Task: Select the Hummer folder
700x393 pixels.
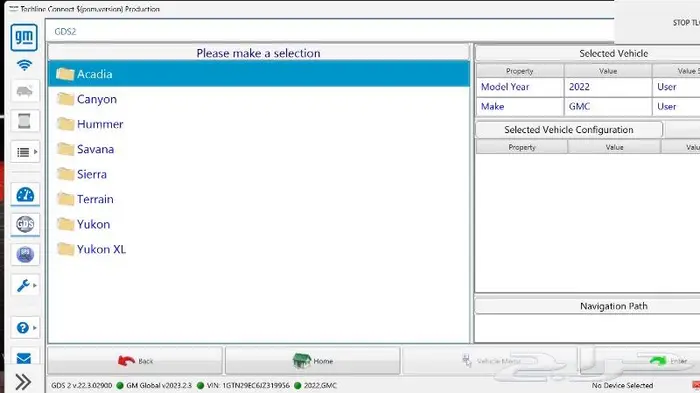Action: (x=259, y=124)
